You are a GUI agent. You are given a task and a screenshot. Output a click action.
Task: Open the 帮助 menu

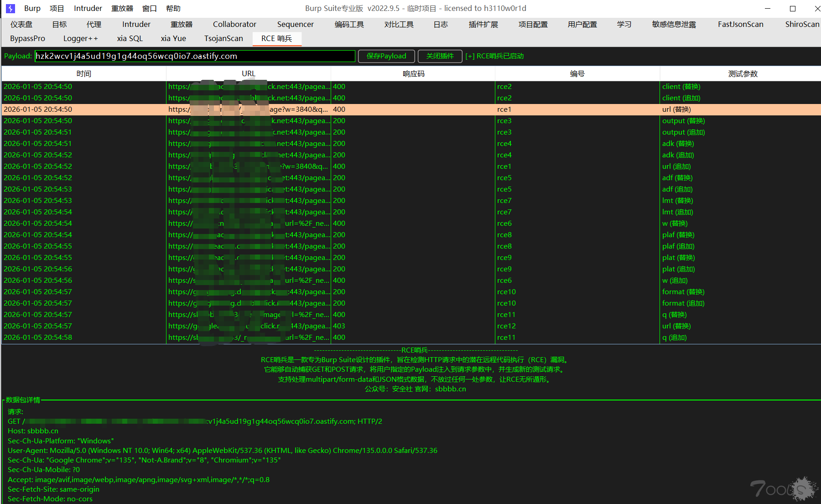point(173,9)
